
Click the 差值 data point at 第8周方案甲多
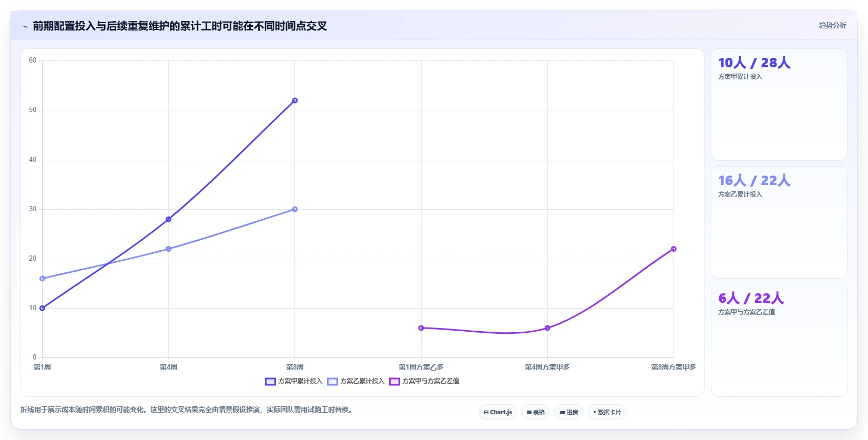673,249
